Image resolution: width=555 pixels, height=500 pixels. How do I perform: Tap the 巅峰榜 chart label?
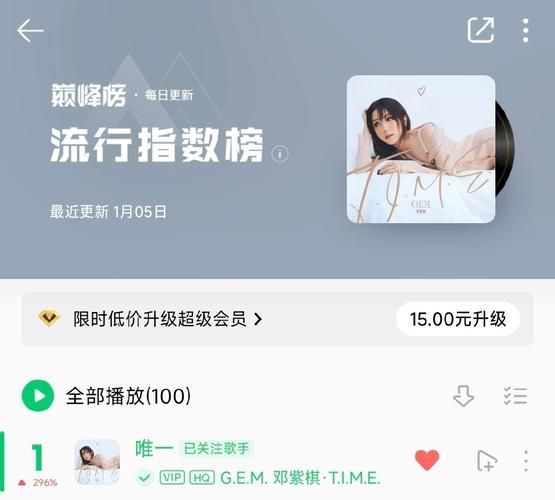88,95
